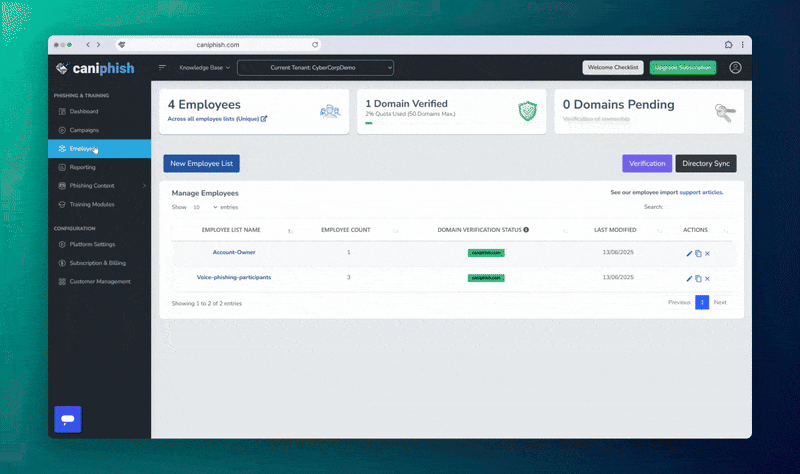Viewport: 800px width, 474px height.
Task: Click Account-Owner green domain badge
Action: click(486, 253)
